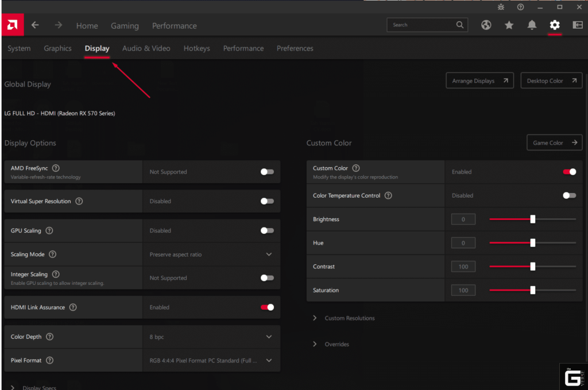Screen dimensions: 588x390
Task: Open the notifications bell icon
Action: 531,25
